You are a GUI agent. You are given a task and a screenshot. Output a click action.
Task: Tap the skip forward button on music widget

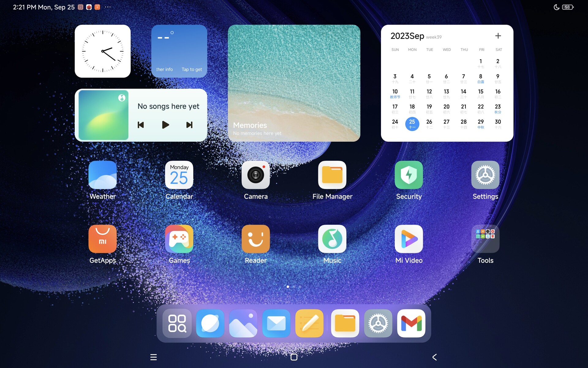189,125
